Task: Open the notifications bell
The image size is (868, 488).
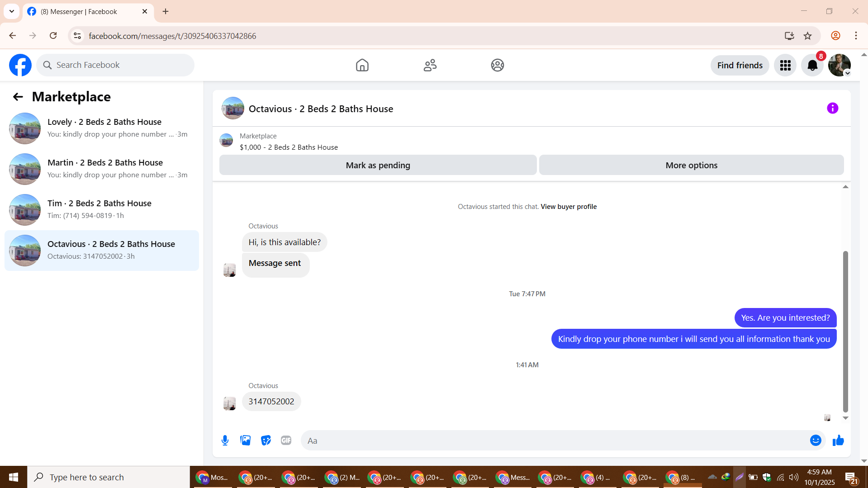Action: point(812,65)
